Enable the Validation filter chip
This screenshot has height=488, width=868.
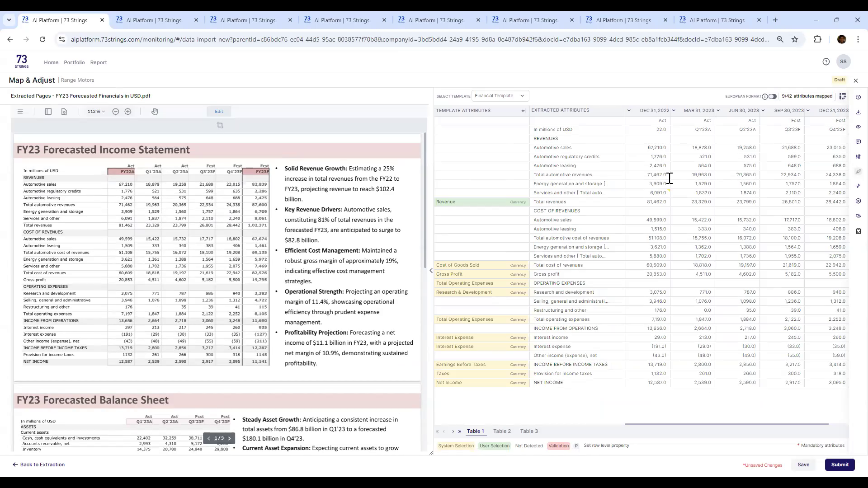pos(559,446)
